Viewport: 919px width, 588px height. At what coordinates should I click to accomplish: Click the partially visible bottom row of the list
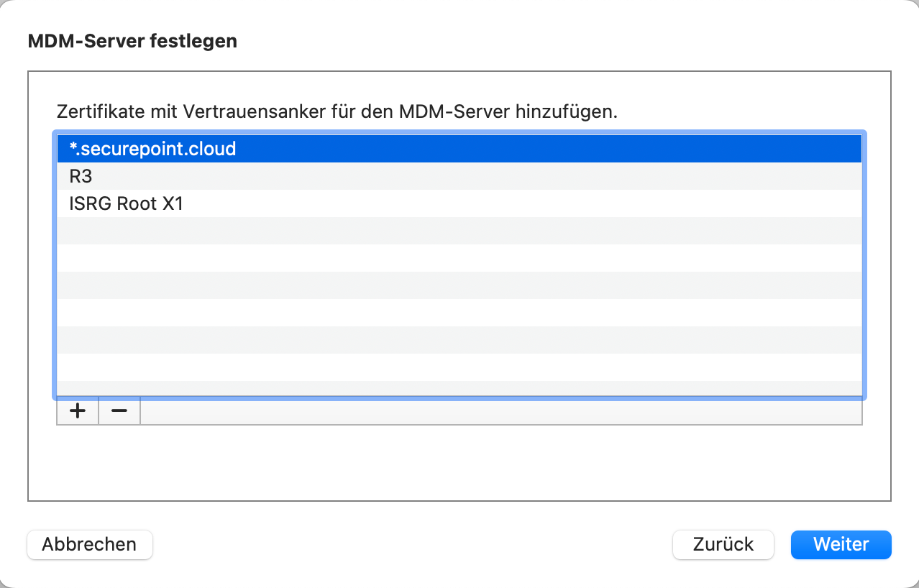coord(460,388)
